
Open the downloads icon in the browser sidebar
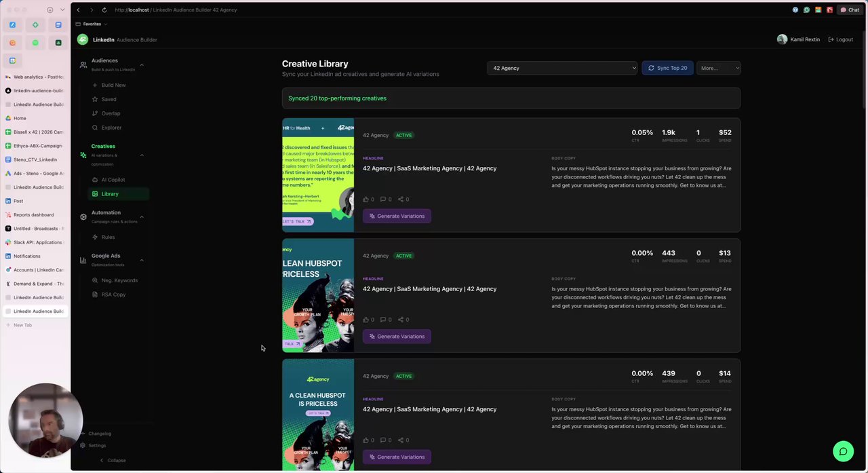(x=50, y=10)
